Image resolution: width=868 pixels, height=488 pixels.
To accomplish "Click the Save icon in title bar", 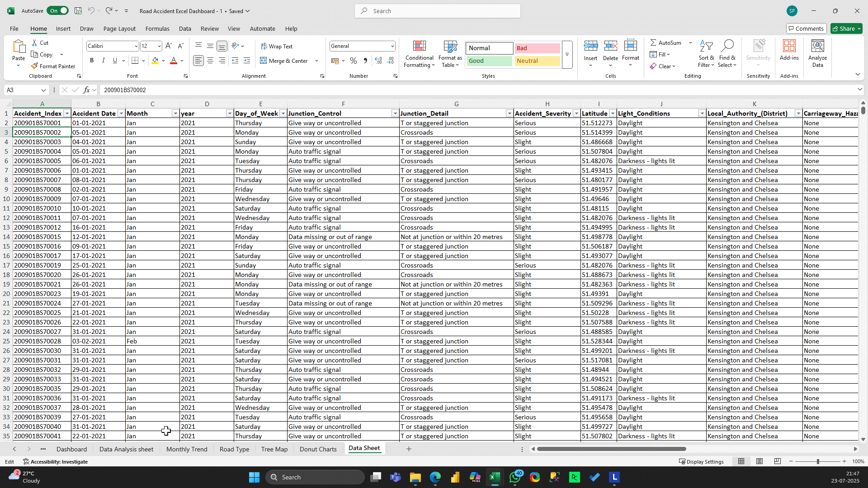I will [x=78, y=11].
